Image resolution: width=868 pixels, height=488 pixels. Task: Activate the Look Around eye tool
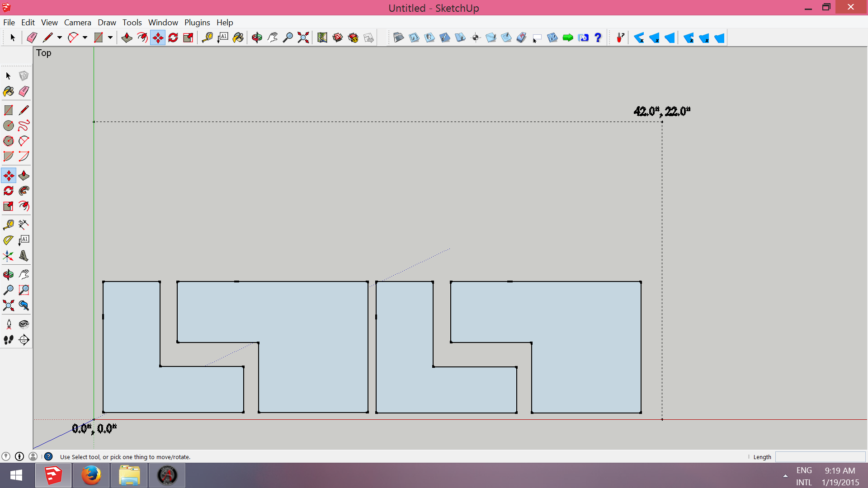[24, 324]
